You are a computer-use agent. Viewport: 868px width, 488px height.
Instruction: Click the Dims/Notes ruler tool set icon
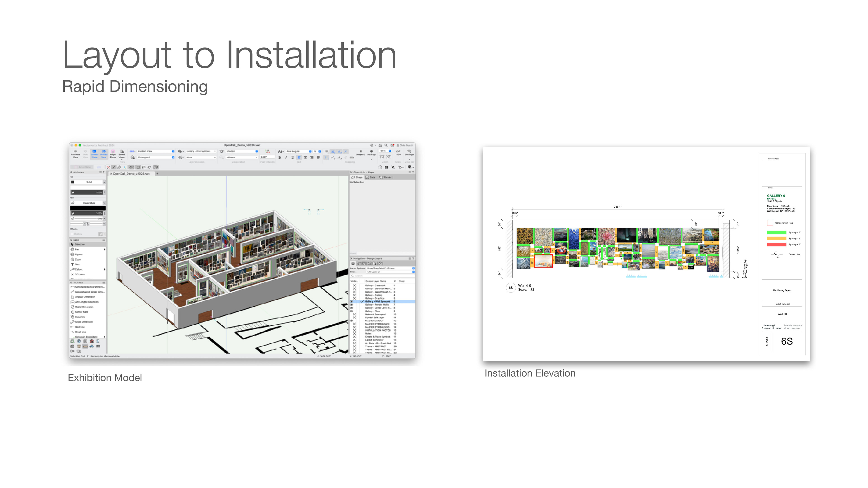(x=85, y=346)
